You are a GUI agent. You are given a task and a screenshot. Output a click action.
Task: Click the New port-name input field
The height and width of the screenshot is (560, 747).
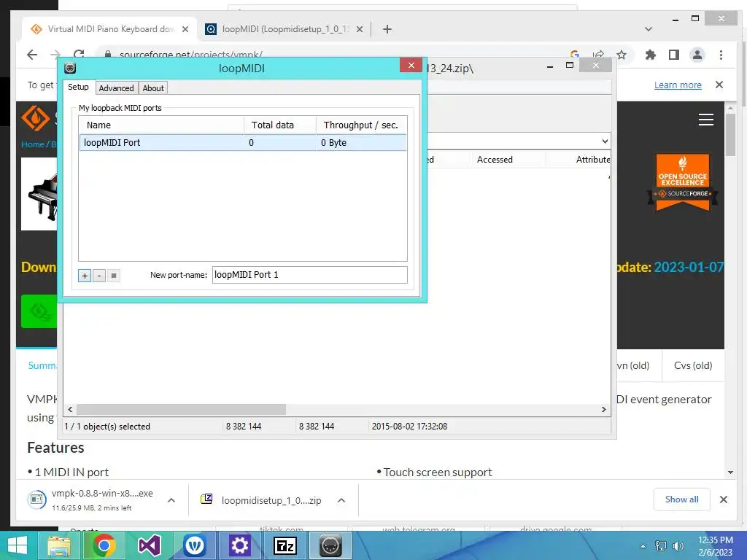[x=309, y=275]
